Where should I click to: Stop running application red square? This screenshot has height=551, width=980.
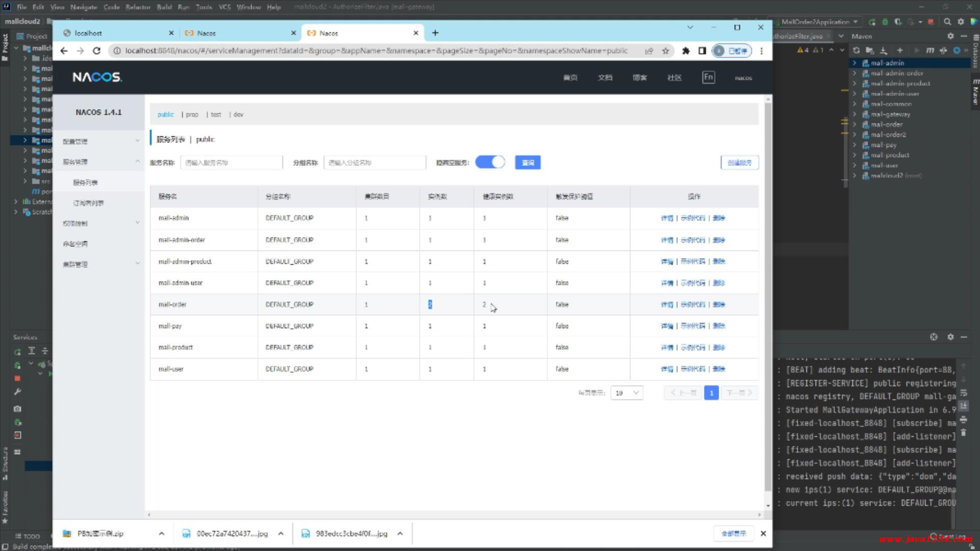click(930, 21)
